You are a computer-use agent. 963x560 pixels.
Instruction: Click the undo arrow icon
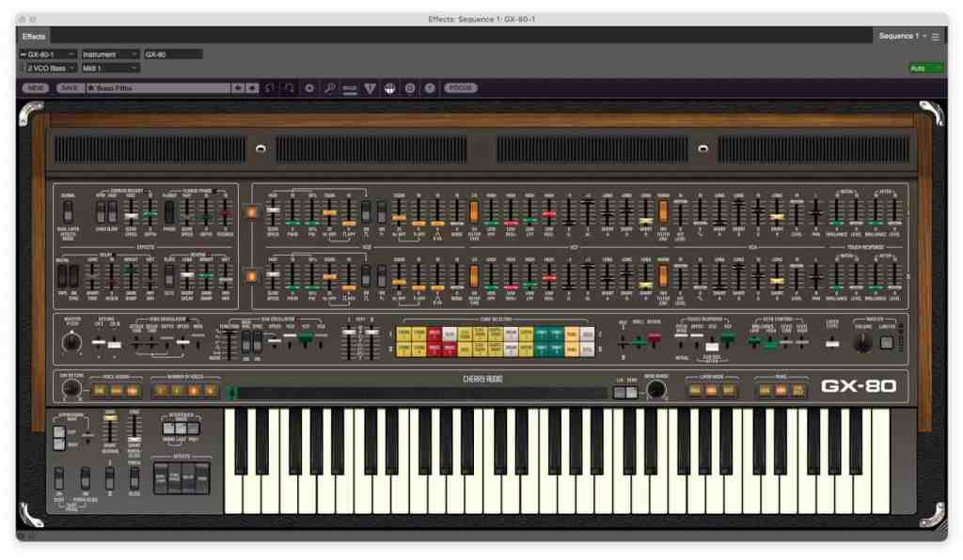tap(270, 88)
